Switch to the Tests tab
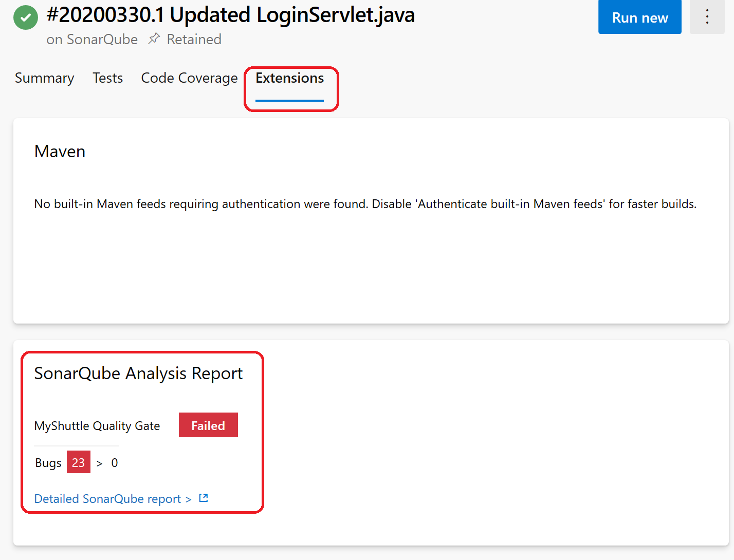Viewport: 734px width, 560px height. 107,78
